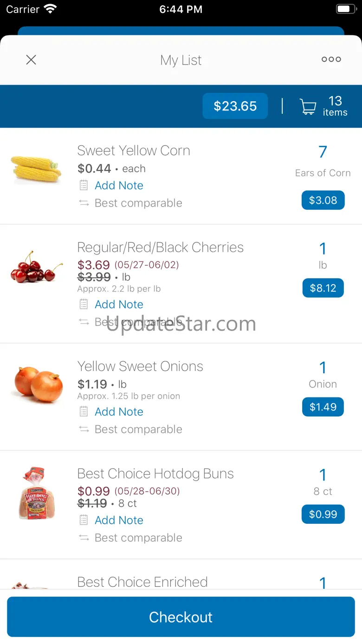Viewport: 362px width, 644px height.
Task: Tap note icon under Best Choice Hotdog Buns
Action: click(x=84, y=520)
